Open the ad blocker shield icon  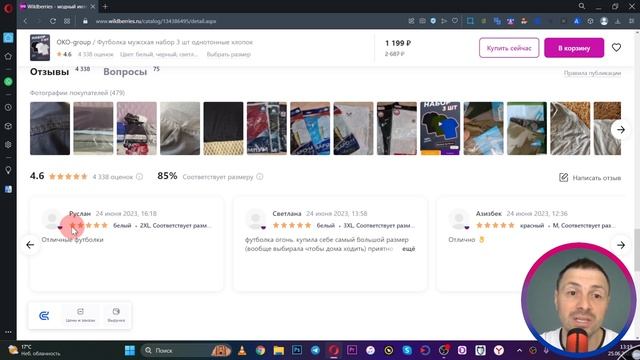click(433, 21)
